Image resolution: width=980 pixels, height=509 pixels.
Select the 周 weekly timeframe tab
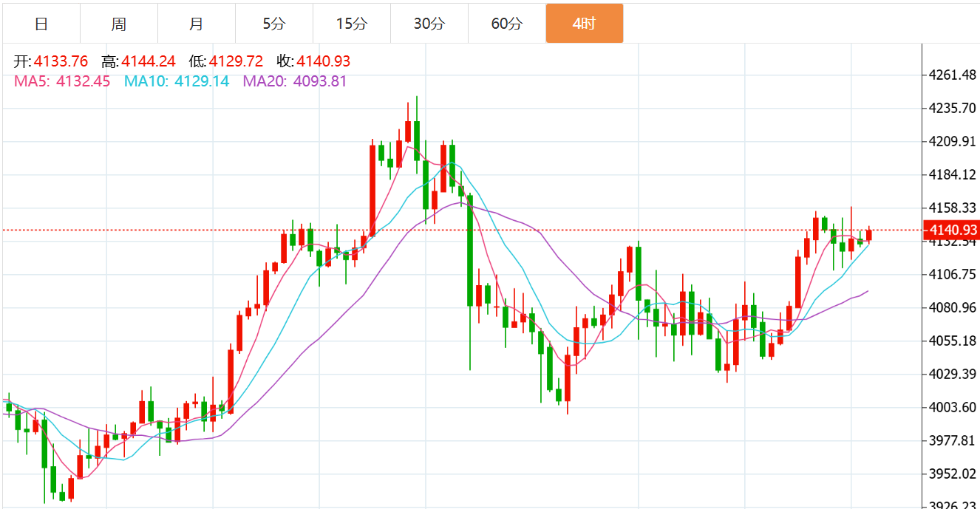pyautogui.click(x=119, y=24)
